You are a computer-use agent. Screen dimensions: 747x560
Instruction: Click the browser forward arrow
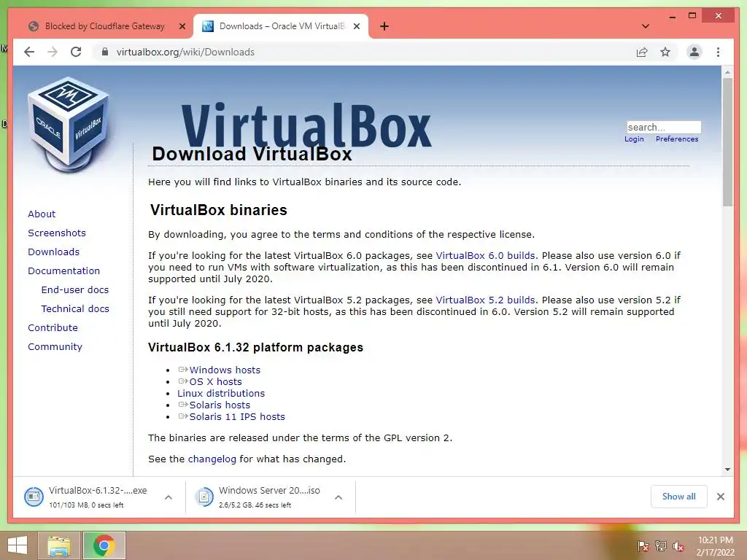click(x=53, y=52)
